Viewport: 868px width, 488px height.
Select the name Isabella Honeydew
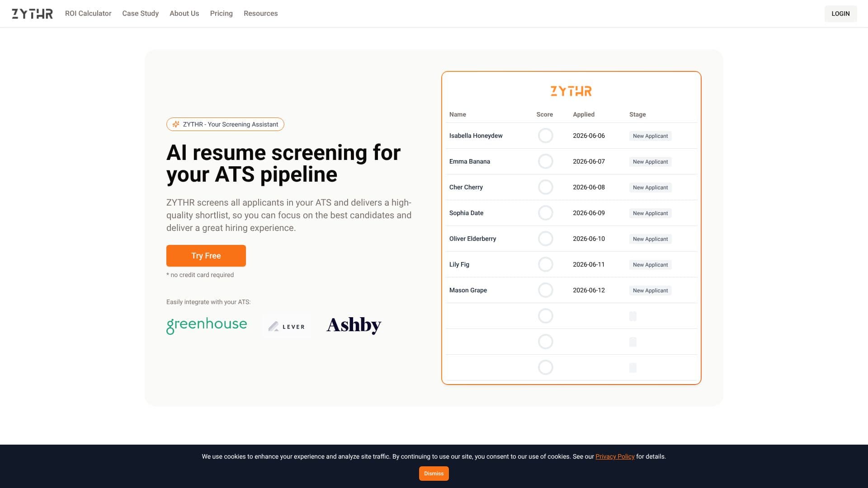(476, 136)
